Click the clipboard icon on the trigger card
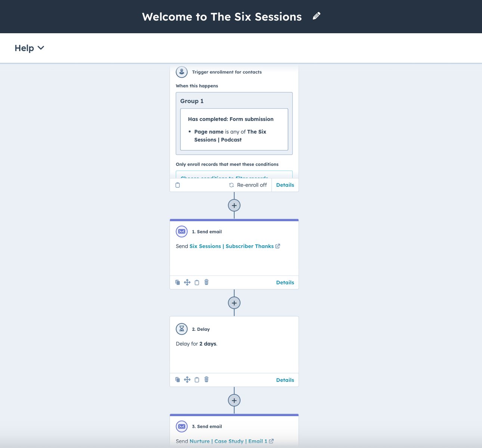This screenshot has height=448, width=482. coord(177,185)
